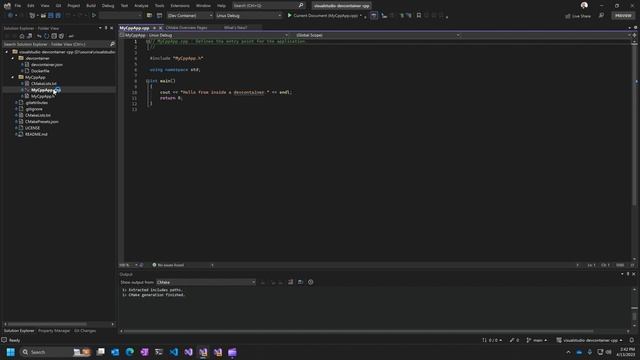The height and width of the screenshot is (360, 640).
Task: Select devcontainer.json in the tree
Action: [47, 64]
